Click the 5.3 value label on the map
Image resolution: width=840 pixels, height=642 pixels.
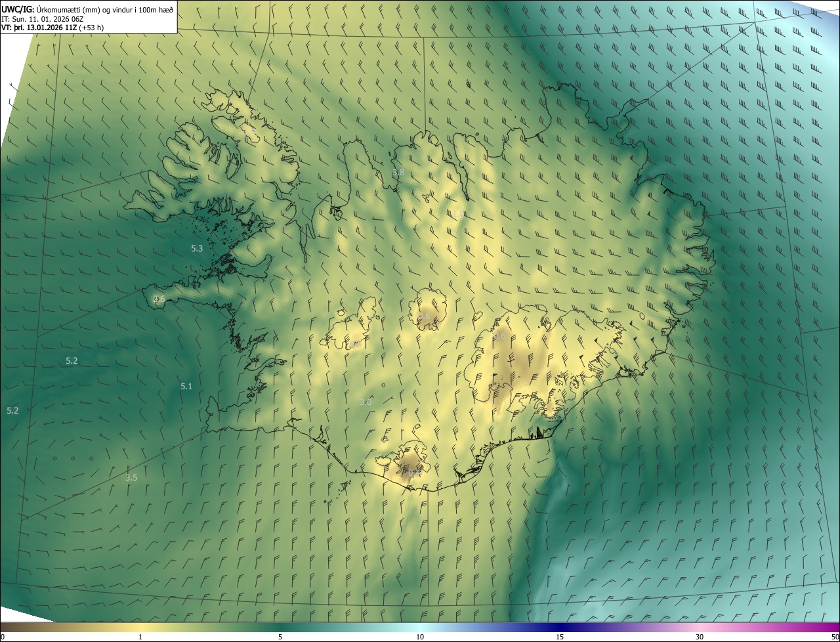pos(197,249)
